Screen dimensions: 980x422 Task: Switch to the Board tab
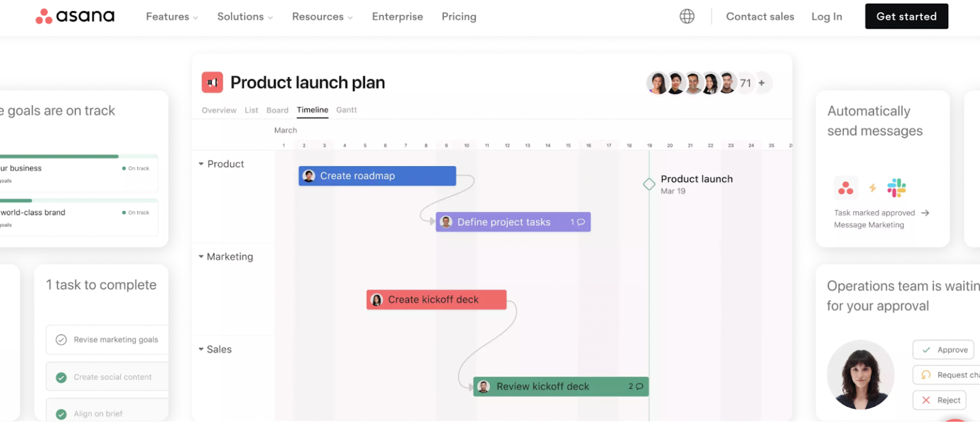(x=277, y=110)
